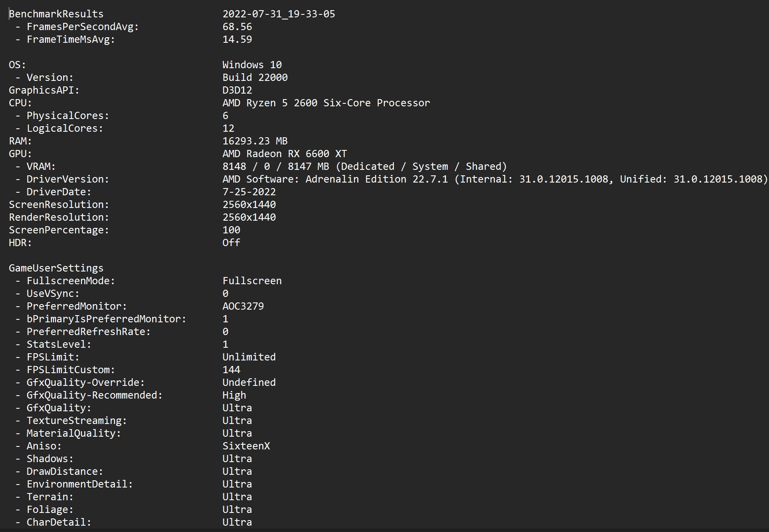Viewport: 769px width, 532px height.
Task: Click the VRAM dedicated/system/shared value line
Action: [365, 166]
